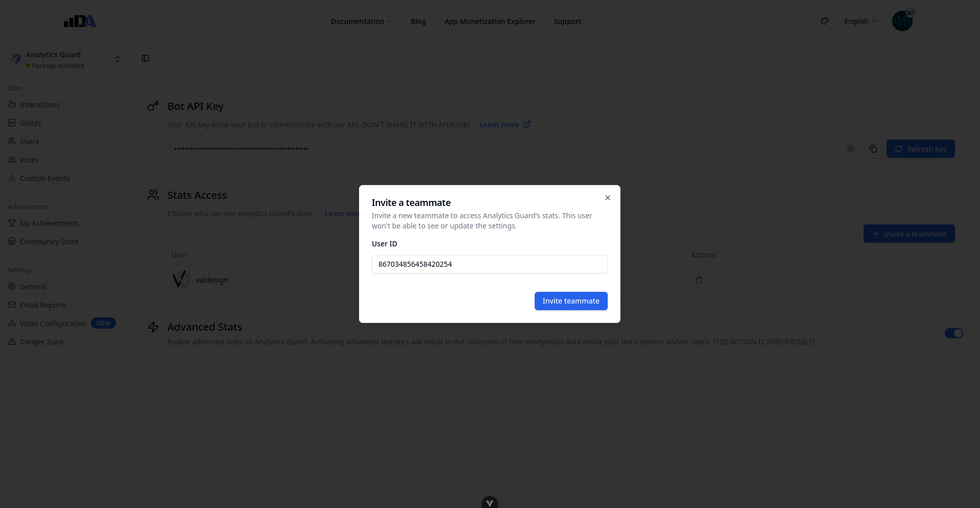Click the Invite a teammate plus button
The image size is (980, 508).
click(909, 234)
